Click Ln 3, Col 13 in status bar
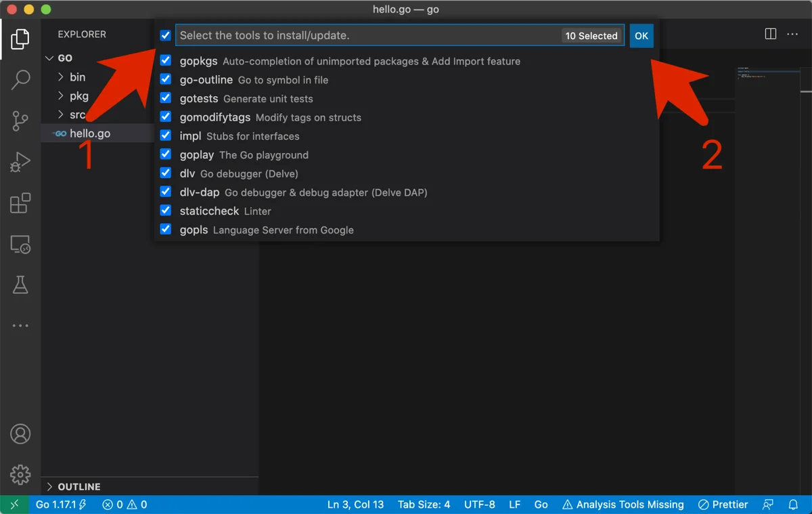Screen dimensions: 812x514 (x=355, y=505)
